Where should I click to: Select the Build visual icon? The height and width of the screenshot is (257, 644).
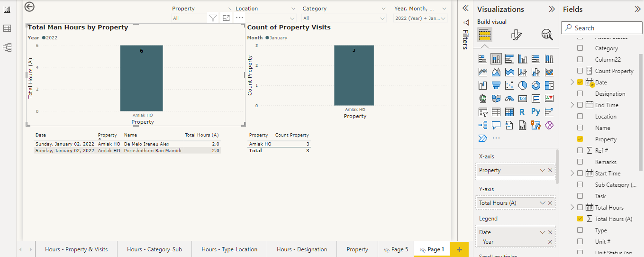click(x=484, y=35)
